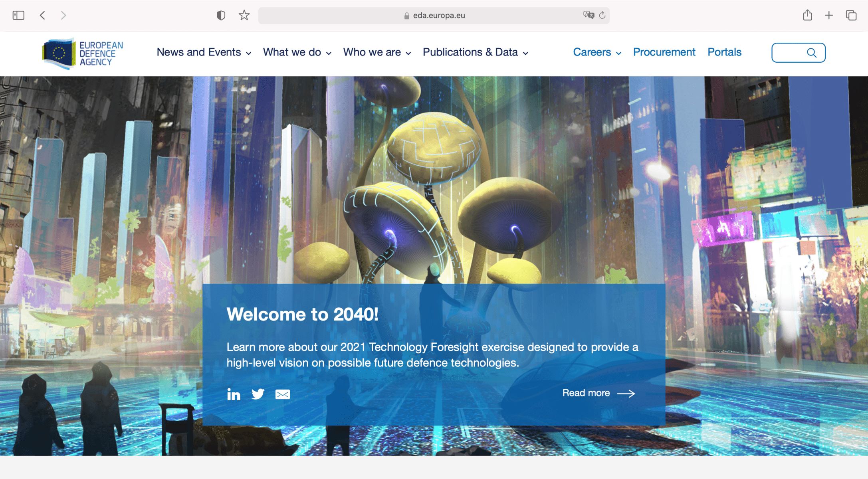Click the magnifying glass search icon
Image resolution: width=868 pixels, height=479 pixels.
pyautogui.click(x=811, y=53)
